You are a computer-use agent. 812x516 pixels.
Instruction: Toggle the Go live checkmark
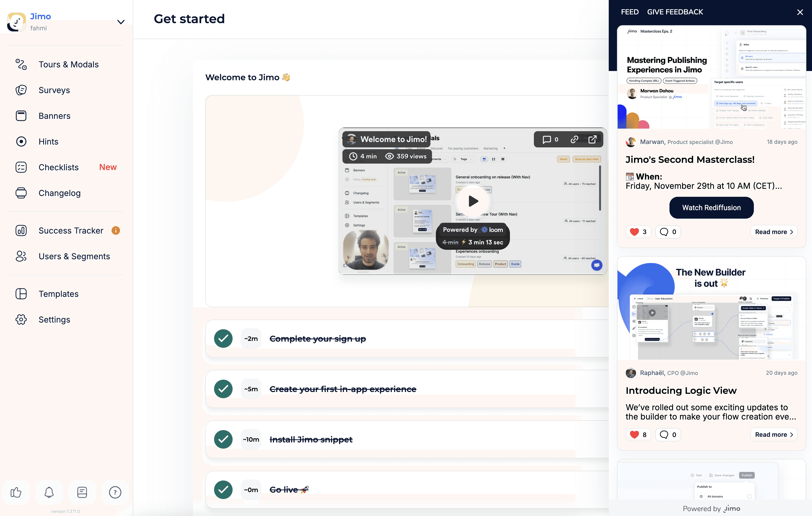[x=223, y=490]
